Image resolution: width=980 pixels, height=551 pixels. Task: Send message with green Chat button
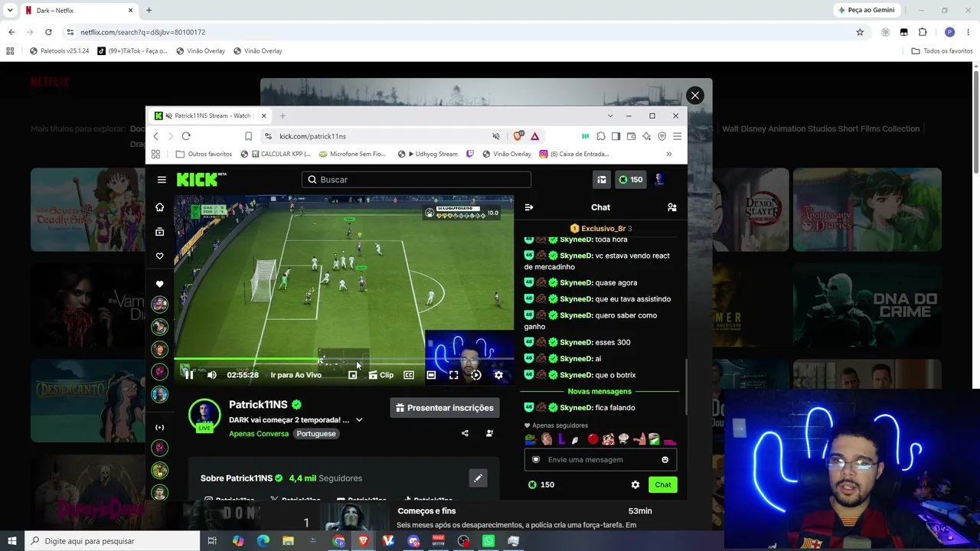pos(663,484)
